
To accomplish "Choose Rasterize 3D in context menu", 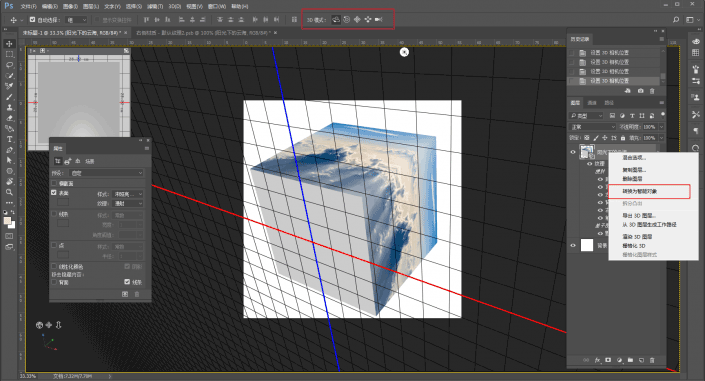I will [x=634, y=246].
